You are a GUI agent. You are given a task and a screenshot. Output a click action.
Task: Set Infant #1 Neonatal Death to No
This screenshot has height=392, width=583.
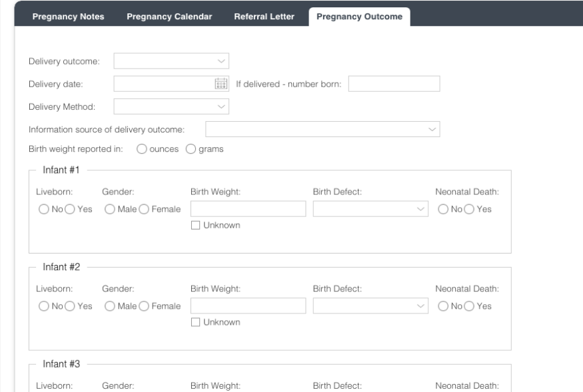click(x=443, y=209)
